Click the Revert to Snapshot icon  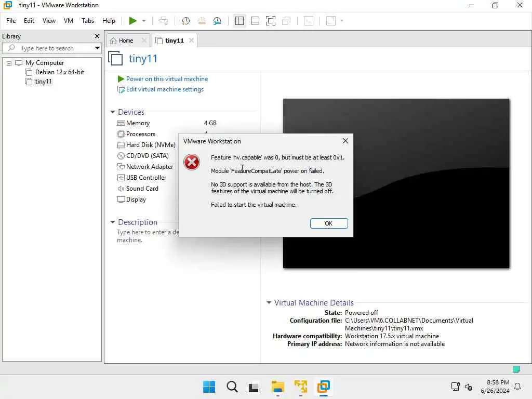click(x=202, y=21)
